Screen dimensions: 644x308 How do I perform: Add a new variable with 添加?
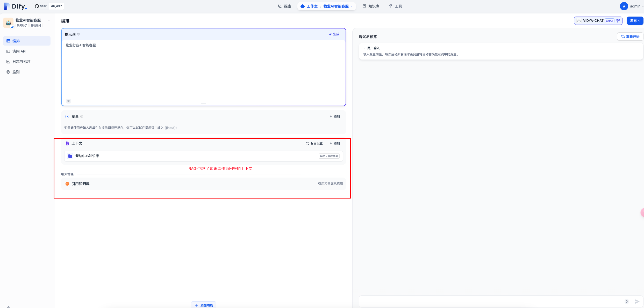335,116
